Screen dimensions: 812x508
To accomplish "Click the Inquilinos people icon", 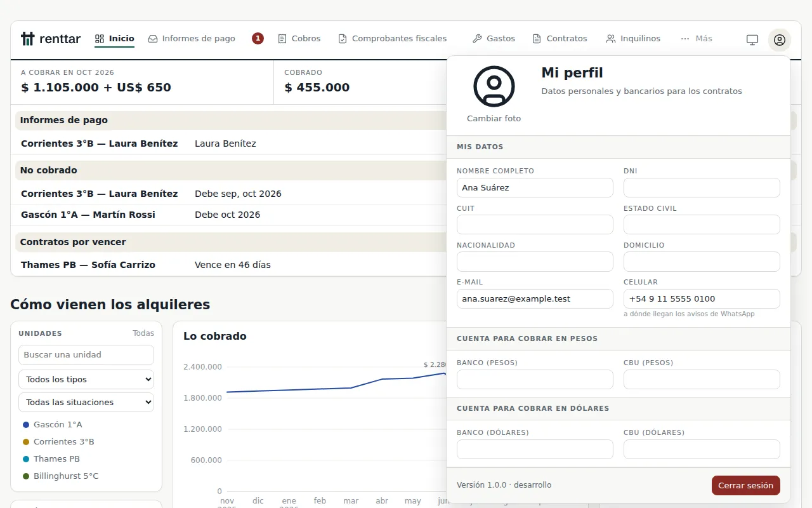I will coord(611,39).
